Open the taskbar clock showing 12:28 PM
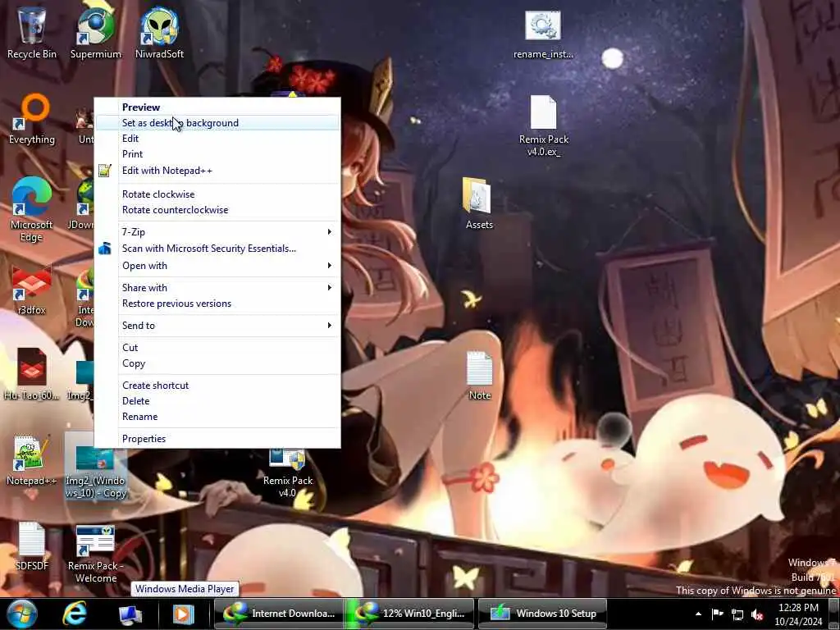 click(797, 614)
